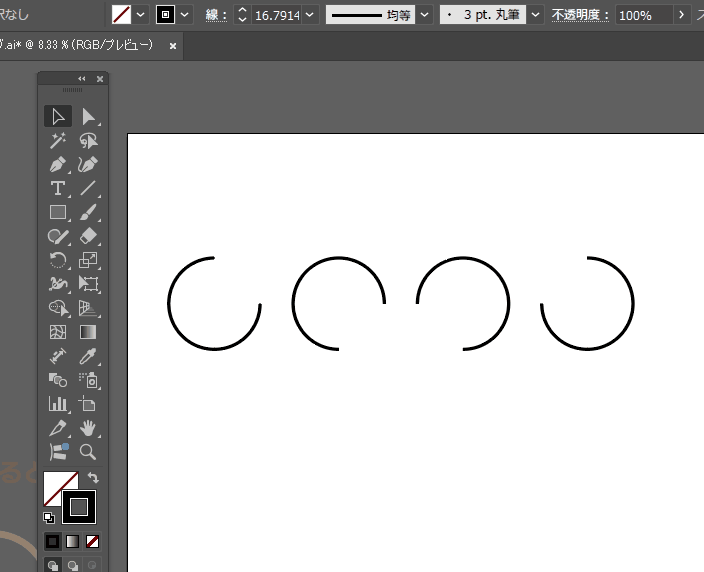The width and height of the screenshot is (704, 572).
Task: Select the Paintbrush tool
Action: 88,212
